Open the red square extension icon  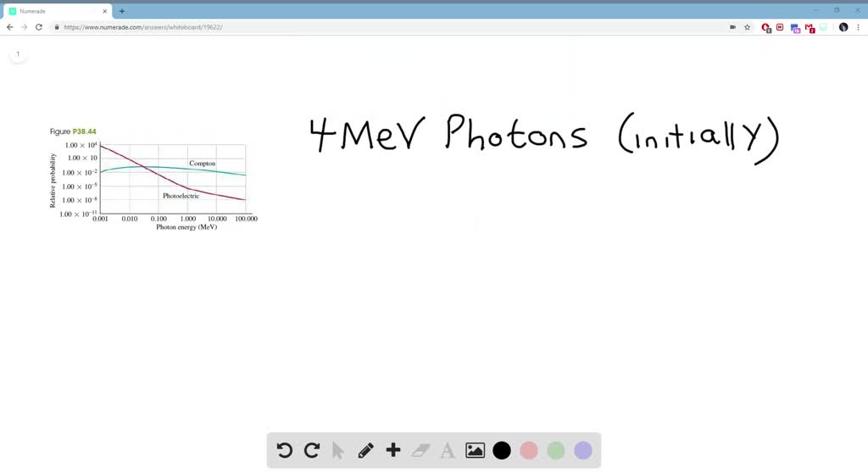(780, 27)
